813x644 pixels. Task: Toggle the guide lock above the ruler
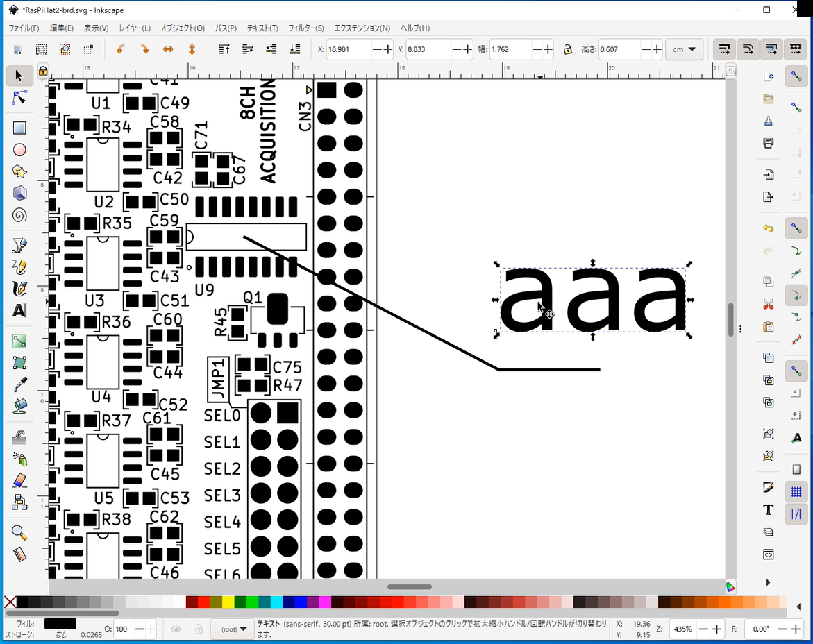43,71
